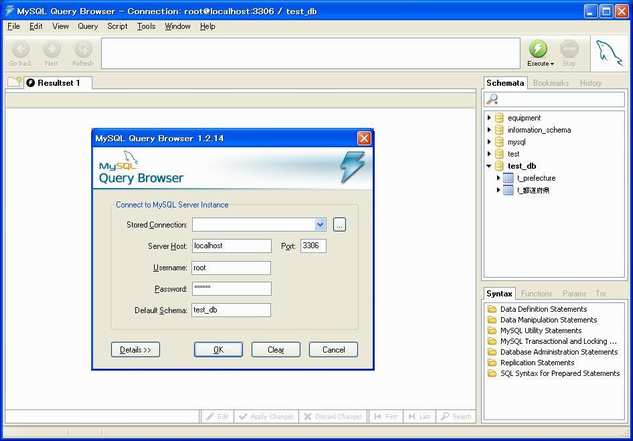The image size is (633, 441).
Task: Click the Stop query toolbar icon
Action: point(569,50)
